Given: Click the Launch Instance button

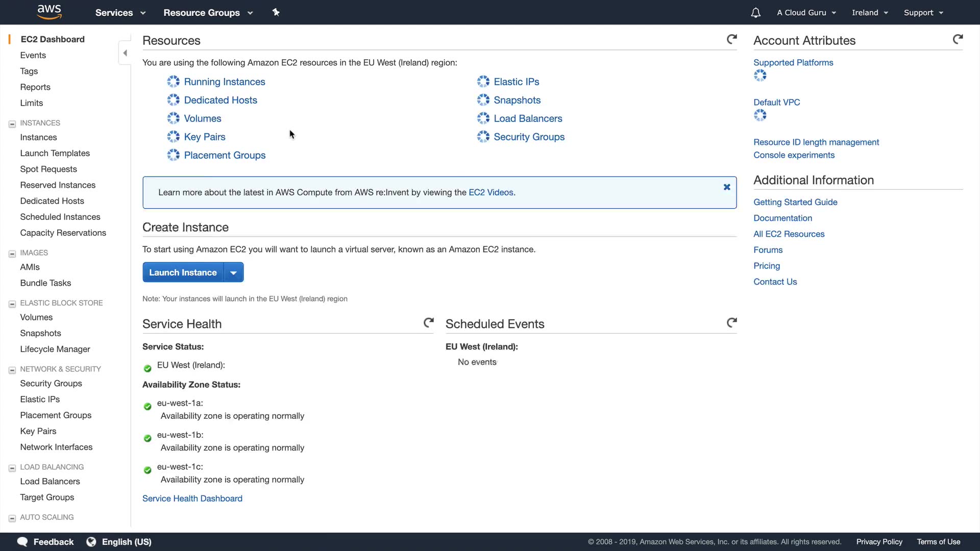Looking at the screenshot, I should 183,272.
